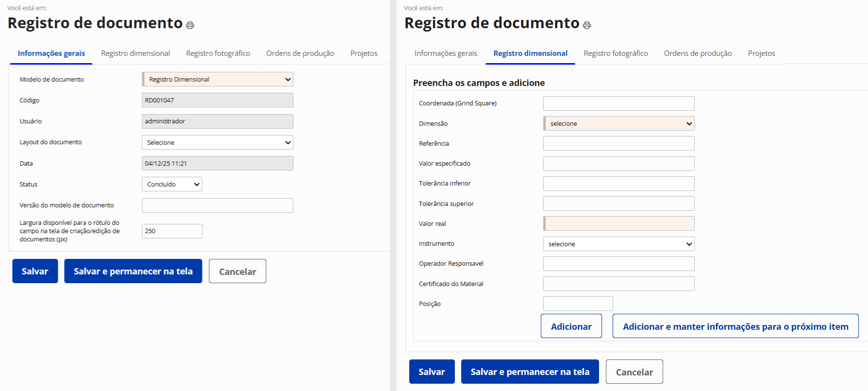Open the Modelo de documento dropdown
The image size is (868, 391).
[x=217, y=79]
